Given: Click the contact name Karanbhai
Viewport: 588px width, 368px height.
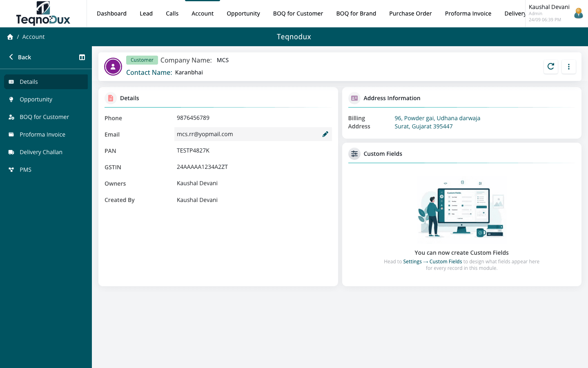Looking at the screenshot, I should click(189, 72).
